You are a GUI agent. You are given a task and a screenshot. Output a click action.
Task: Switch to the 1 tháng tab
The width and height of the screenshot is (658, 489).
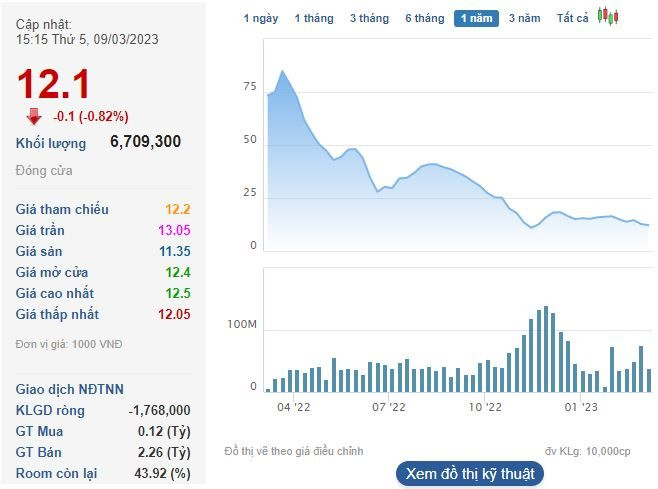tap(314, 18)
